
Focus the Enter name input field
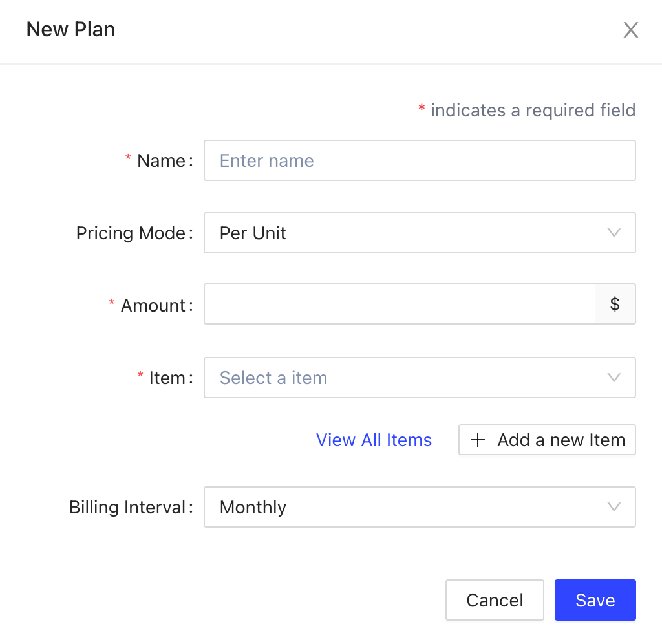coord(419,160)
